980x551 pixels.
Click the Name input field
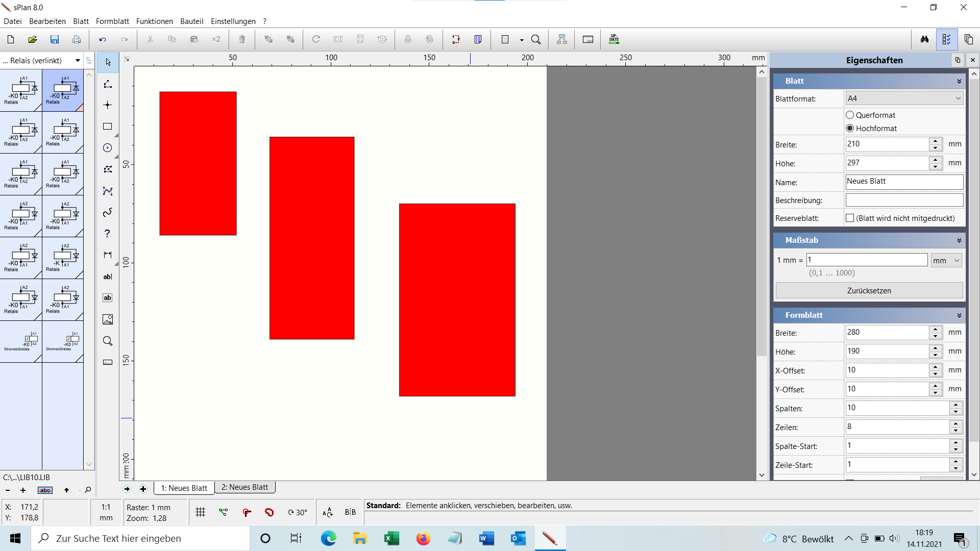(x=904, y=182)
